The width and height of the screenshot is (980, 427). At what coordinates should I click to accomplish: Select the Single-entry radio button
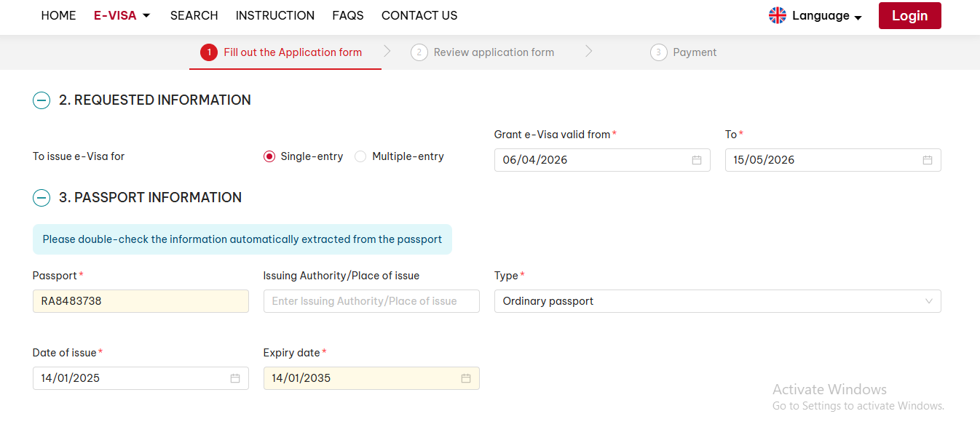coord(269,156)
